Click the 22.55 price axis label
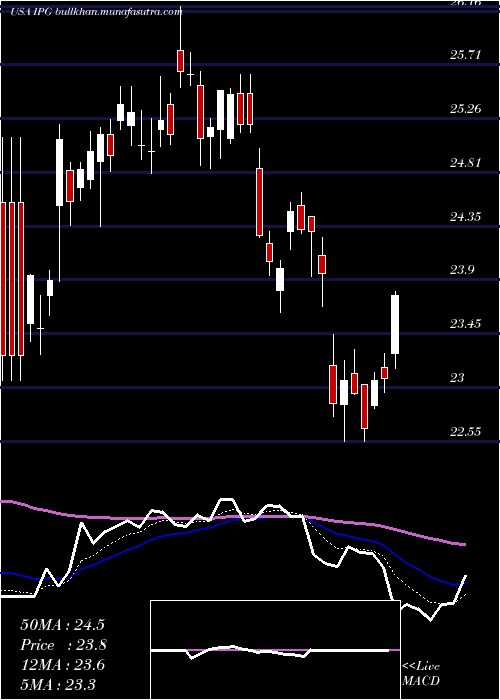The height and width of the screenshot is (700, 500). click(x=465, y=432)
